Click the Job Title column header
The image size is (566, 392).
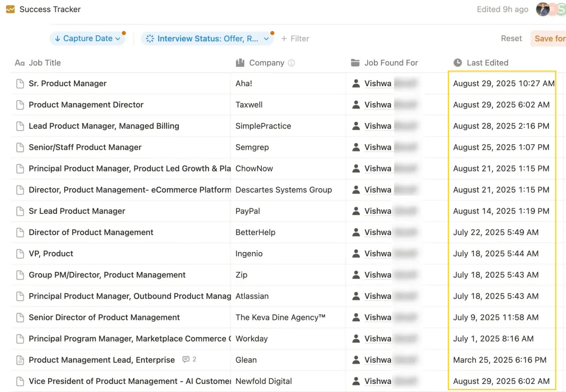[44, 63]
